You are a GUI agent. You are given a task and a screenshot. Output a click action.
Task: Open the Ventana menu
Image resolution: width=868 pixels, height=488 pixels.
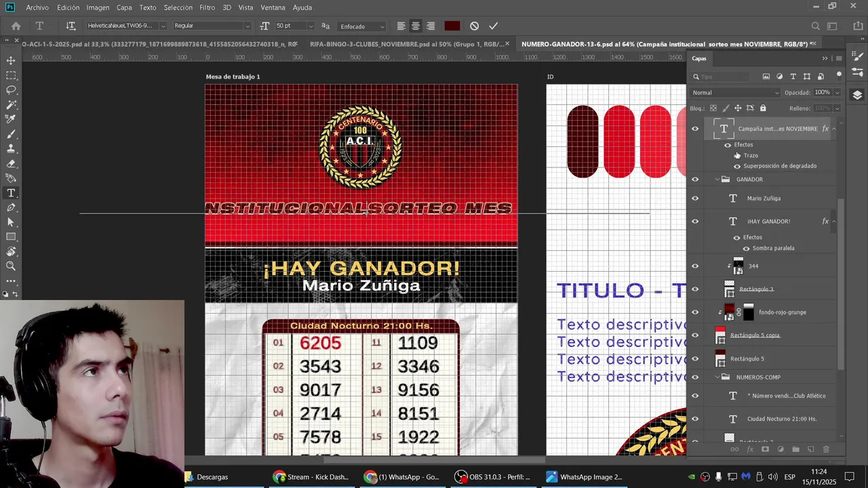point(273,7)
